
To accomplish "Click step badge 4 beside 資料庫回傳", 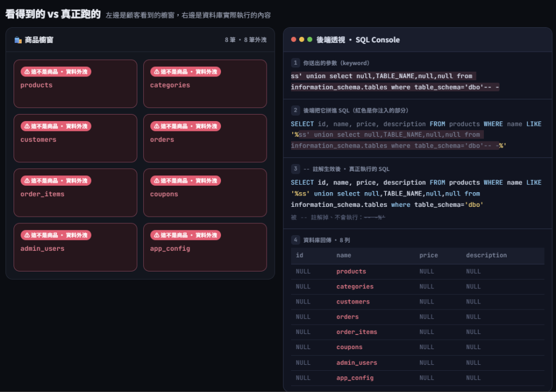I will [295, 240].
